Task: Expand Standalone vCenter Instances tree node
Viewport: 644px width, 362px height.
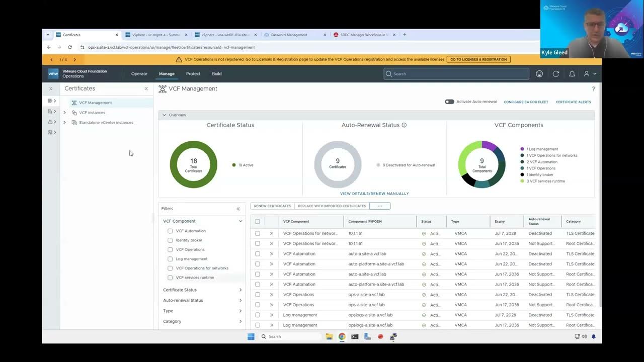Action: (64, 123)
